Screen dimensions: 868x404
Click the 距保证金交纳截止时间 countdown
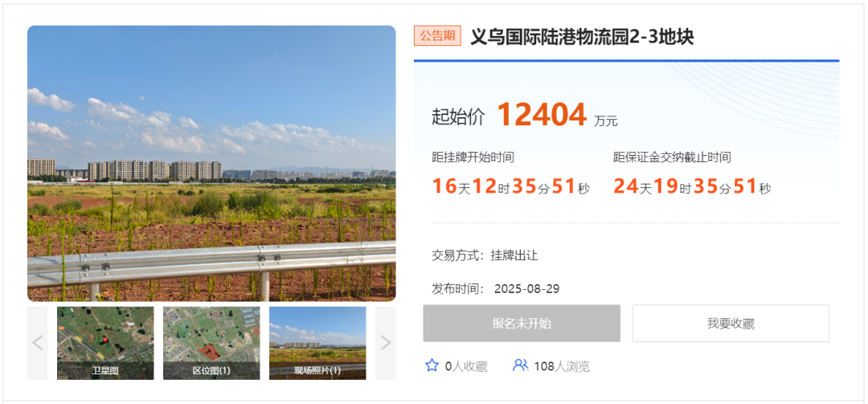coord(692,186)
